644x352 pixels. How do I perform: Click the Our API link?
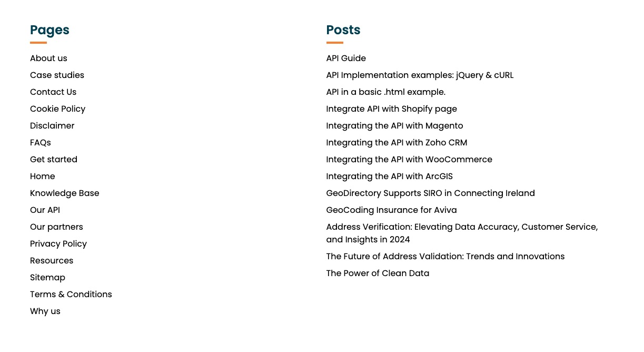(x=45, y=210)
